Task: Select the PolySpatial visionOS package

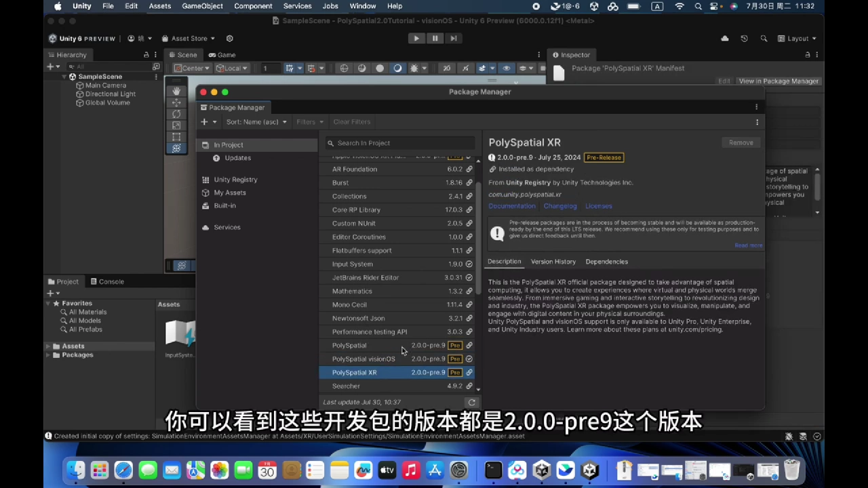Action: (x=397, y=359)
